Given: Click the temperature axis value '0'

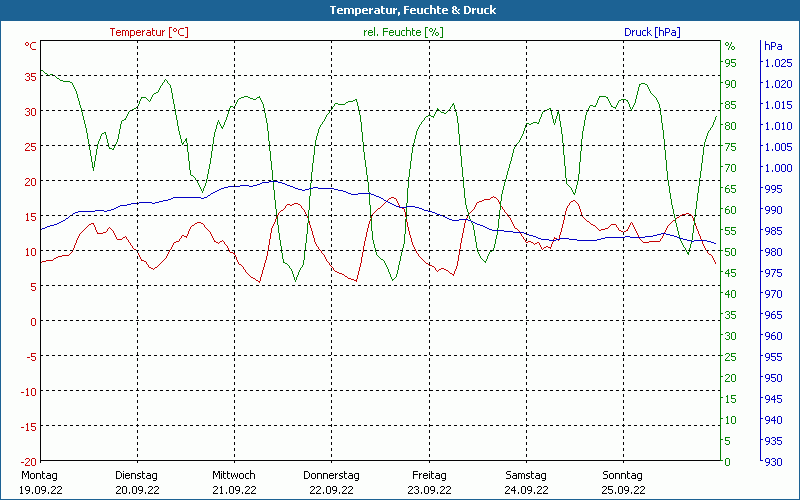Looking at the screenshot, I should pyautogui.click(x=34, y=322).
